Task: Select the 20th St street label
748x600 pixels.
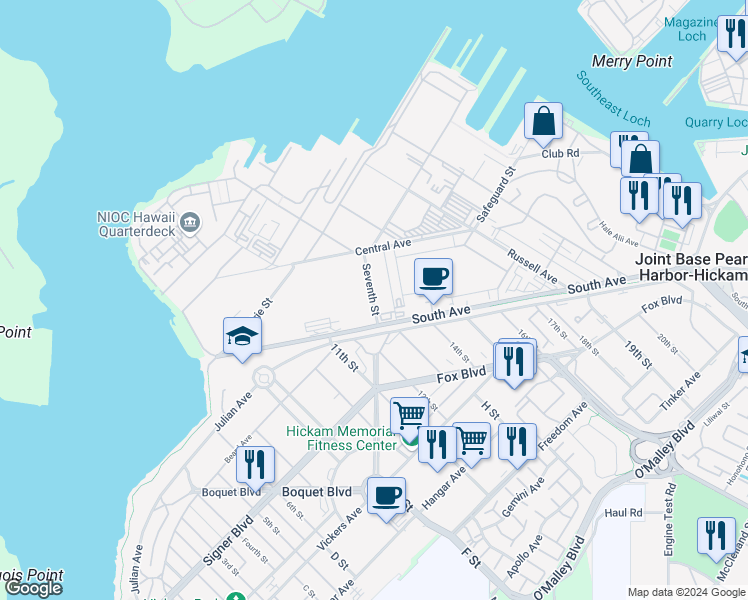Action: [667, 344]
